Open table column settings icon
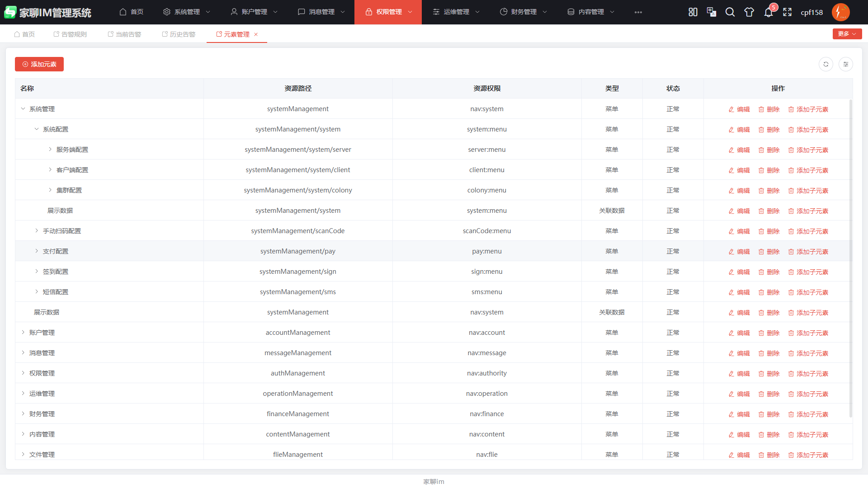868x488 pixels. point(845,64)
